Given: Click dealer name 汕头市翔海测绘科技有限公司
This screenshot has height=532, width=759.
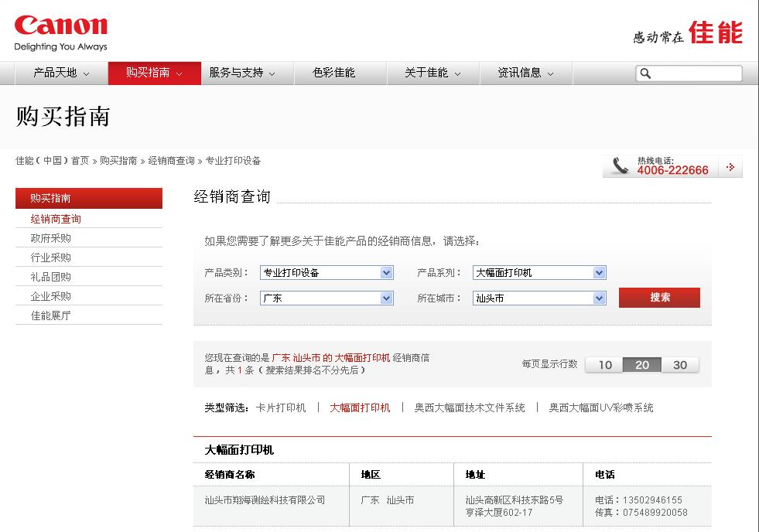Looking at the screenshot, I should point(265,500).
